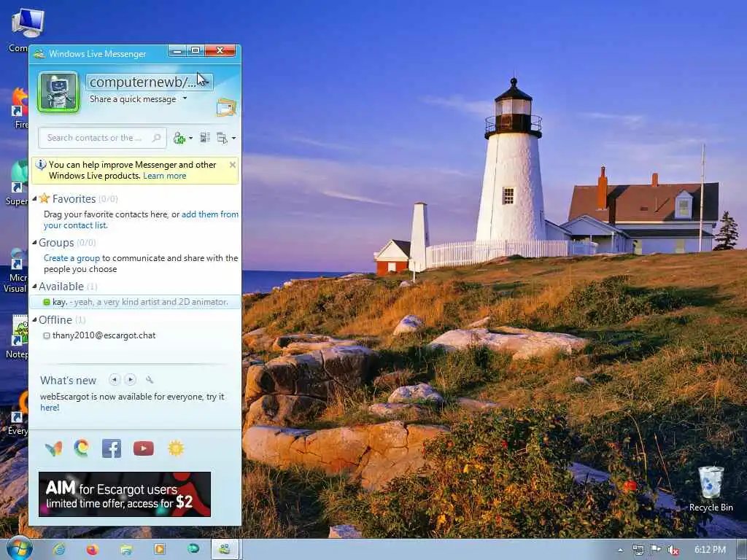The width and height of the screenshot is (747, 560).
Task: Open the Add a contact dropdown arrow
Action: pyautogui.click(x=190, y=138)
